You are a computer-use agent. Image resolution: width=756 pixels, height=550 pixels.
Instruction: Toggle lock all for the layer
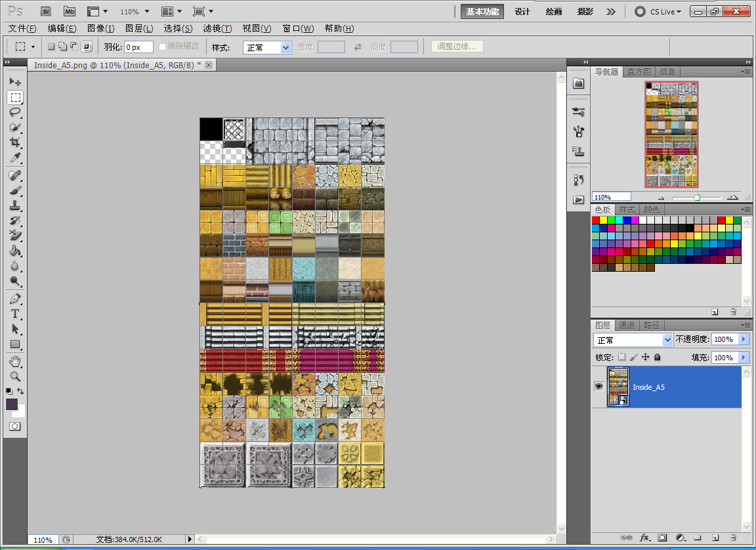coord(657,357)
